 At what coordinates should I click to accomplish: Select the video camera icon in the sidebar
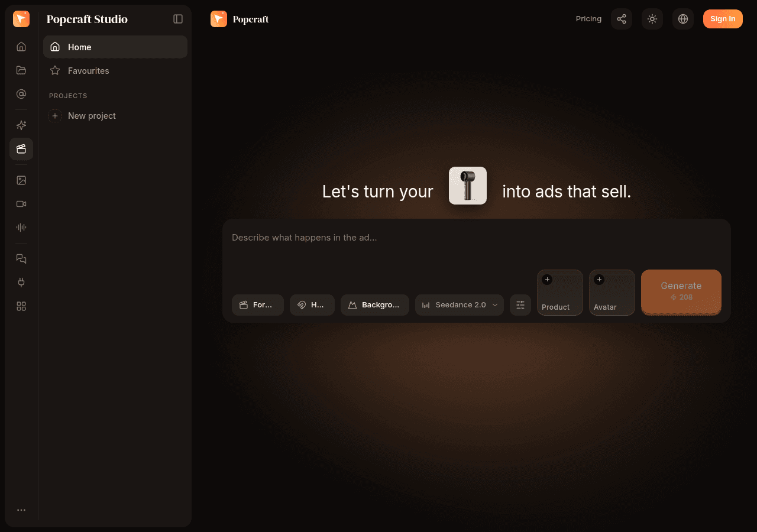(21, 204)
